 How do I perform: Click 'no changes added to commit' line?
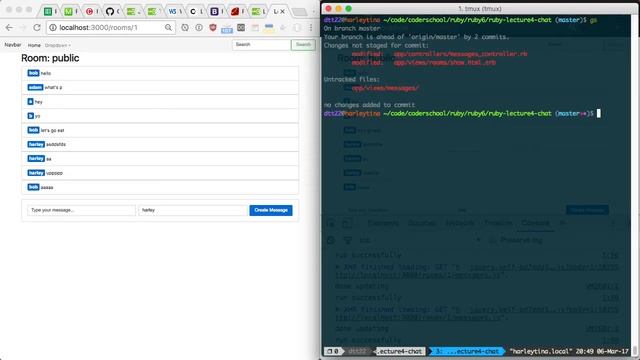(x=369, y=105)
